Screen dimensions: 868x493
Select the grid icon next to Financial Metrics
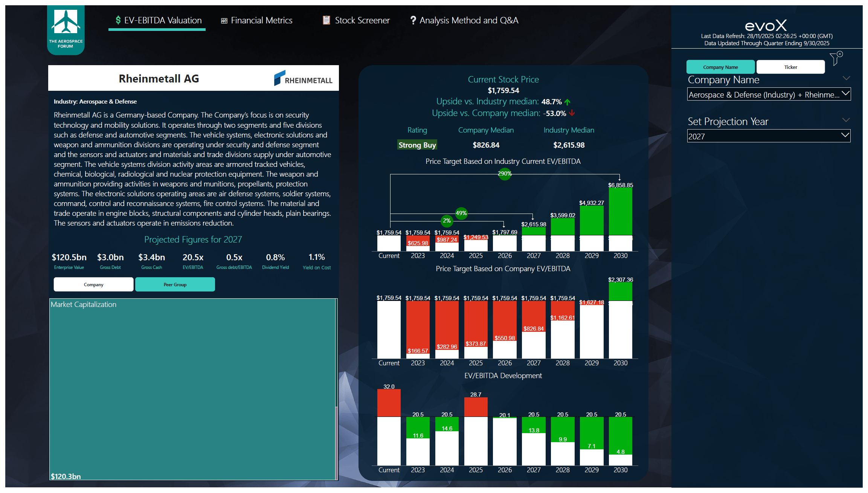click(224, 20)
